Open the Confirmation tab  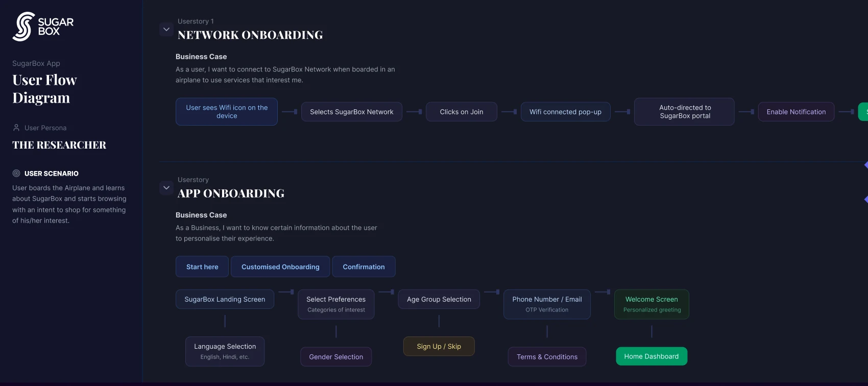[x=364, y=267]
